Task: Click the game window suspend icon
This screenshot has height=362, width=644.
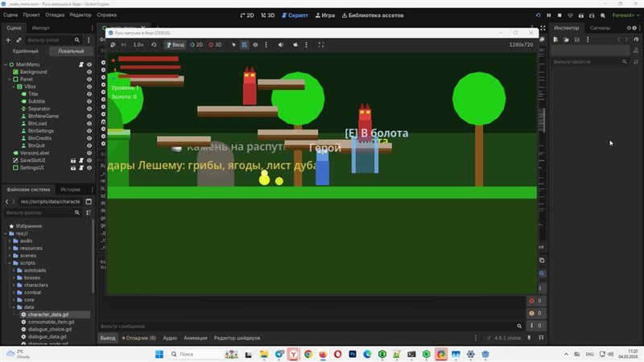Action: tap(113, 45)
